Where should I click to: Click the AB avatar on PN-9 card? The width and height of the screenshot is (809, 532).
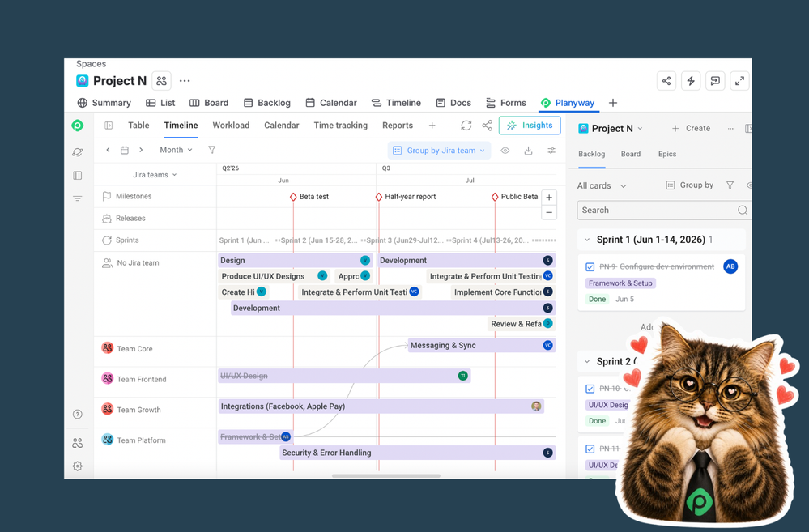click(x=730, y=266)
